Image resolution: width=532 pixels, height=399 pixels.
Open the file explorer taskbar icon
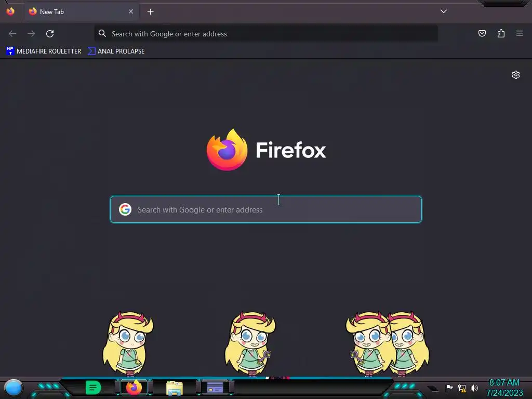(175, 388)
